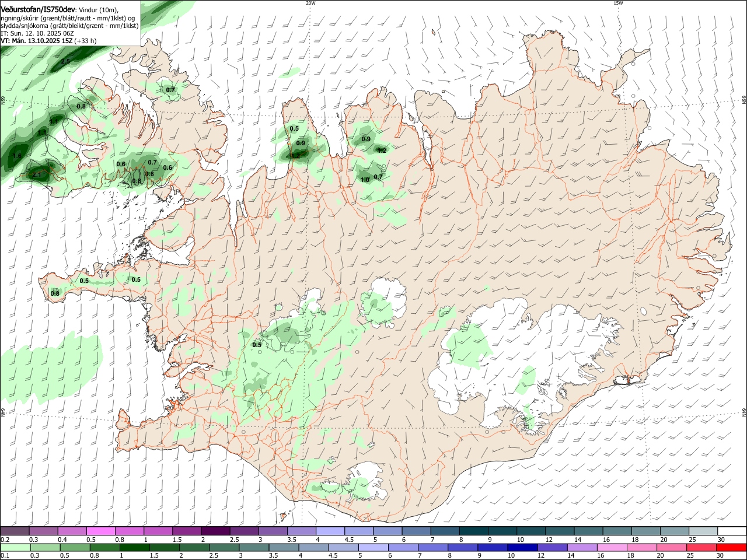This screenshot has width=747, height=560.
Task: Click the palest green 0.1–0.3 lower legend swatch
Action: point(16,547)
